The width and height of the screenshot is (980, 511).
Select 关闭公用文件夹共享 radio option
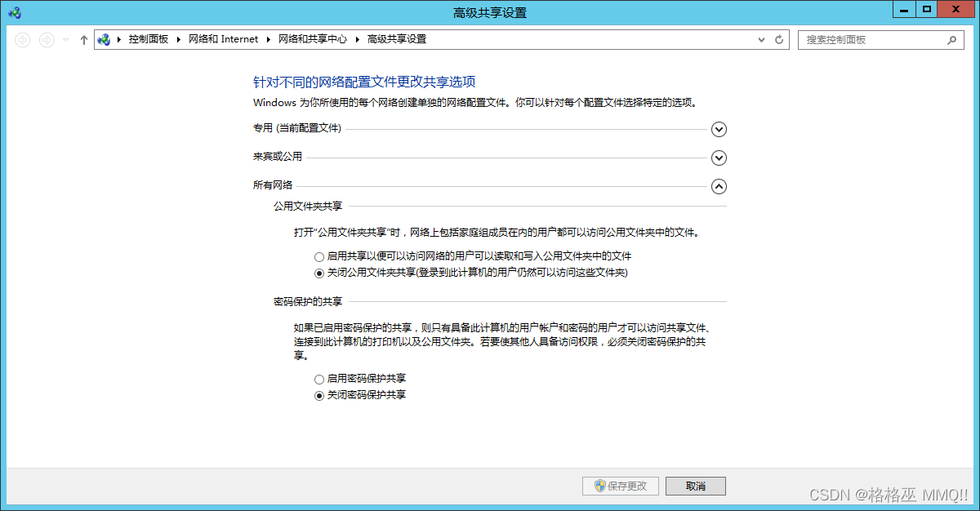(x=319, y=273)
